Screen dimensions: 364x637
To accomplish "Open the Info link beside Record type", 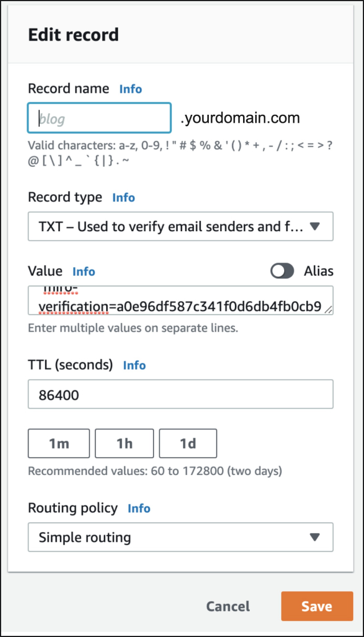I will pos(123,197).
